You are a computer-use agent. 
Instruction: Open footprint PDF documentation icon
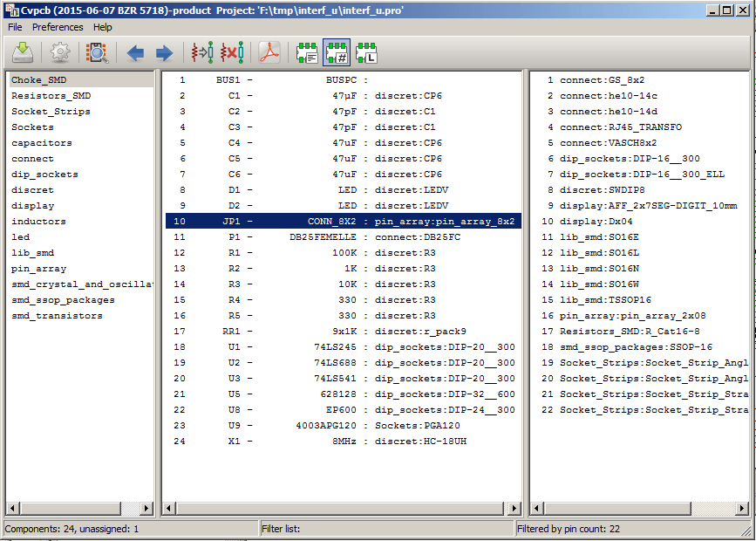269,53
